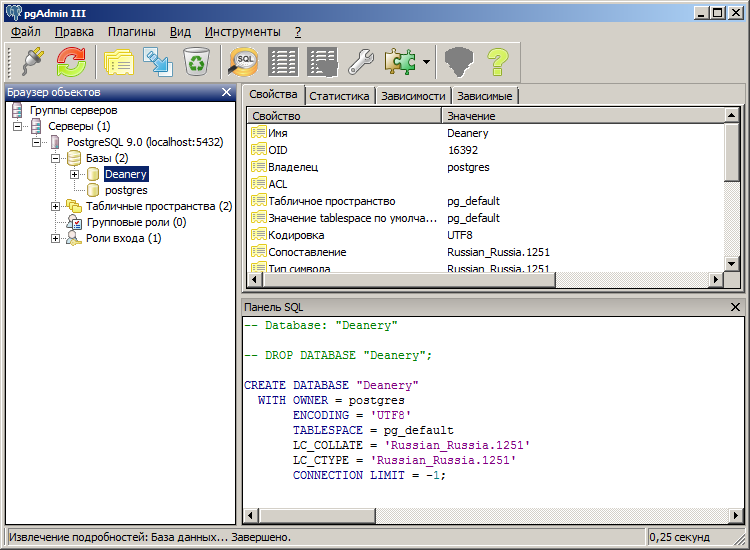
Task: Click the properties list scroll down arrow
Action: coord(731,264)
